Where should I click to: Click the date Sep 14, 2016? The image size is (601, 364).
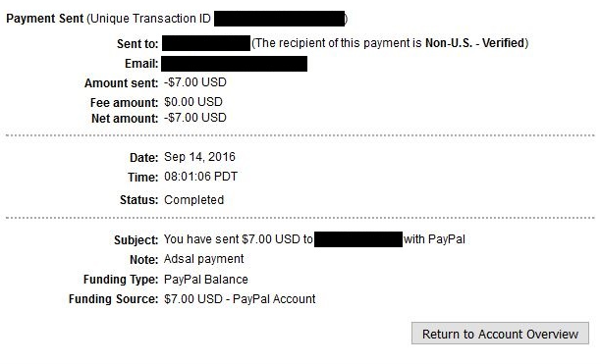[199, 157]
